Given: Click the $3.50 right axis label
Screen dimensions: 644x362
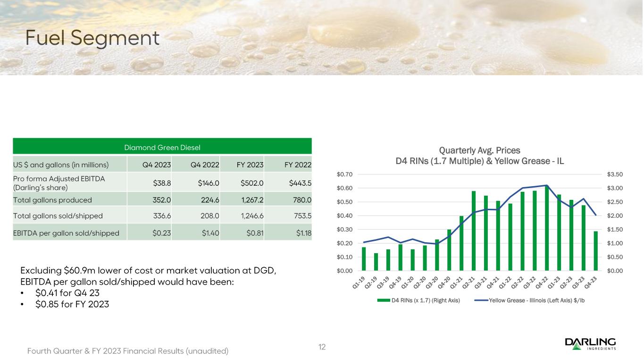Looking at the screenshot, I should click(616, 174).
